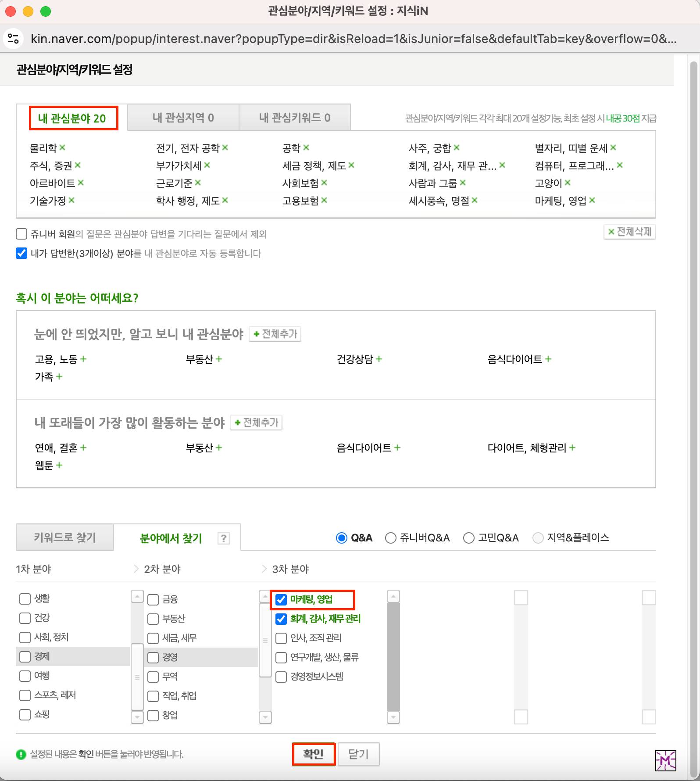Click the 전체삭제 button
The height and width of the screenshot is (781, 700).
(629, 232)
